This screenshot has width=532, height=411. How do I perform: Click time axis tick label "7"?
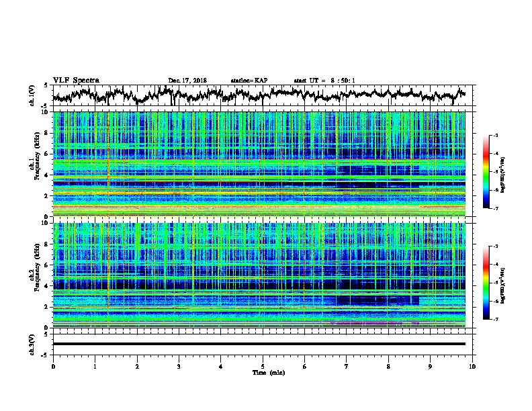pos(347,367)
